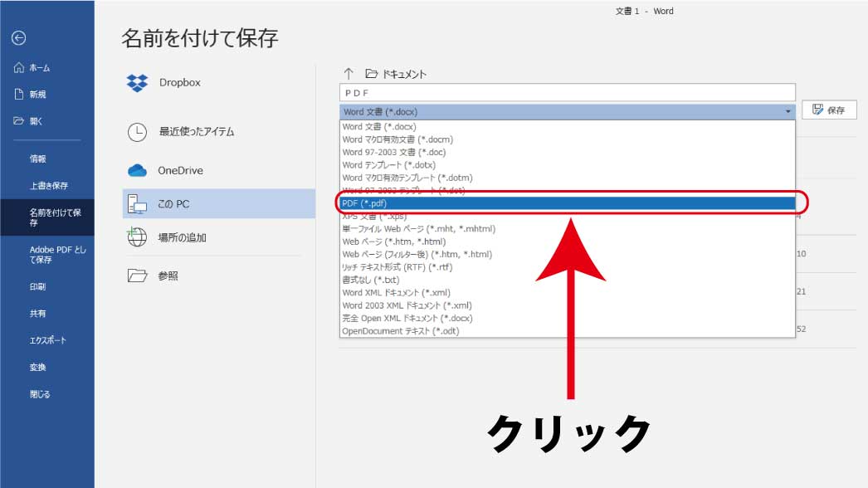Select PDF (*.pdf) file type
This screenshot has height=488, width=868.
(568, 203)
